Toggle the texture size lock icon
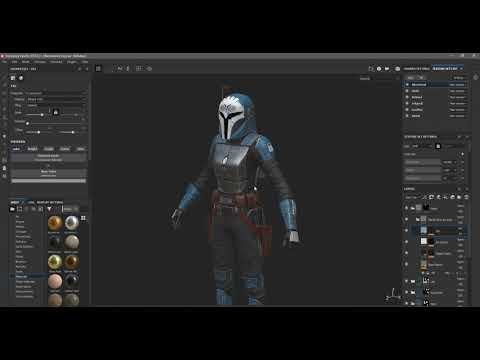 (438, 146)
